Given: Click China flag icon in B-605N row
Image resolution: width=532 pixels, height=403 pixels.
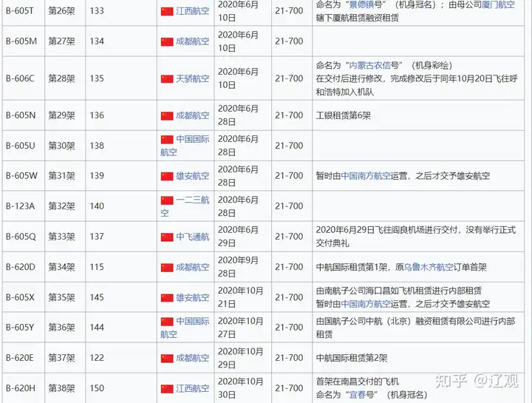Looking at the screenshot, I should coord(167,116).
